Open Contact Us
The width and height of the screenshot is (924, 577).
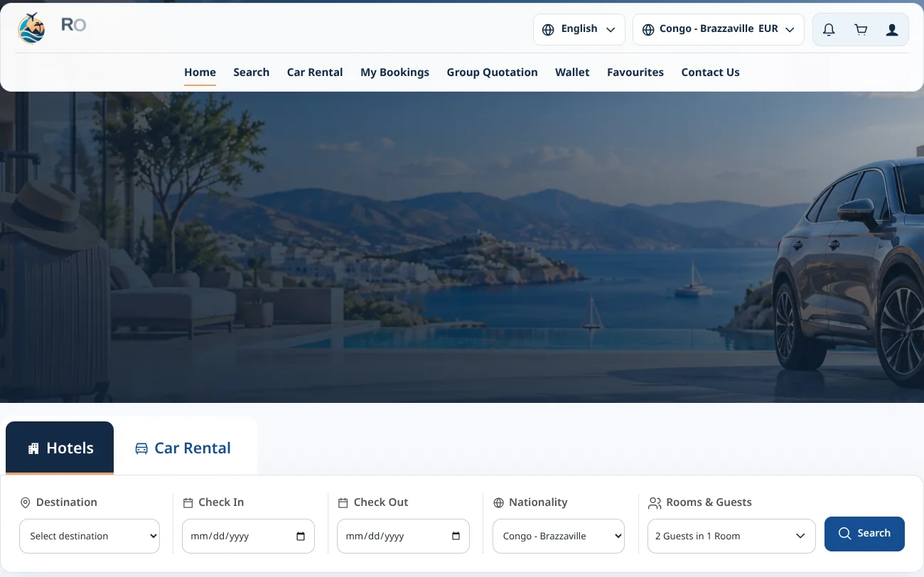[710, 72]
